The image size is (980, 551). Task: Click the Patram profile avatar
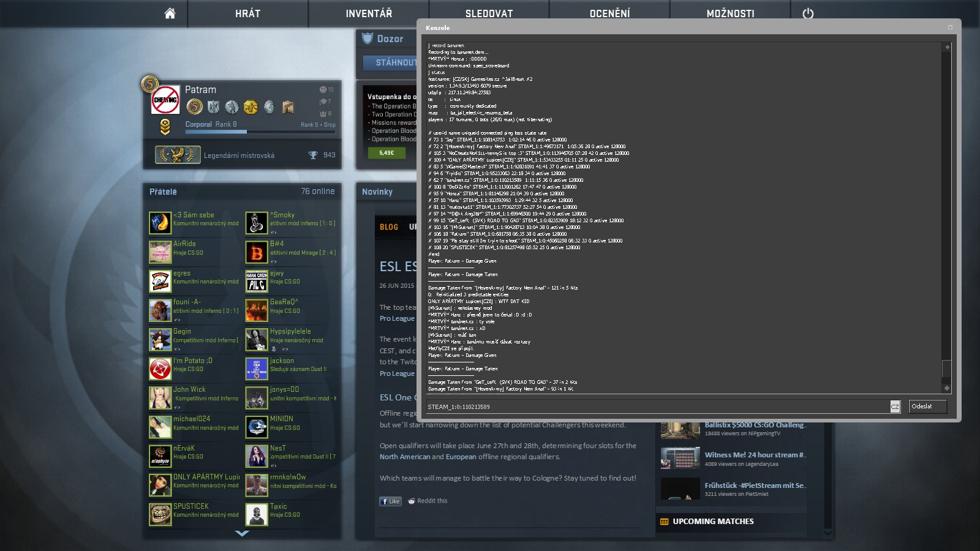click(165, 100)
